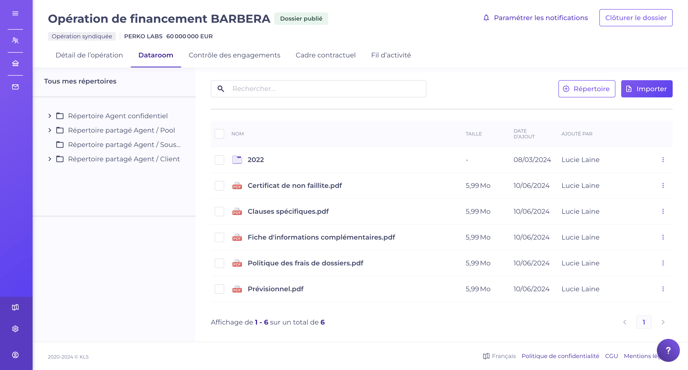This screenshot has height=370, width=688.
Task: Open the actions menu for Prévisionnel.pdf
Action: tap(663, 289)
